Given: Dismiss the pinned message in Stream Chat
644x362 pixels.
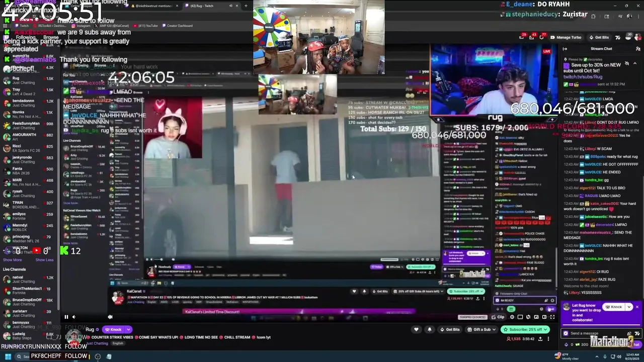Looking at the screenshot, I should [x=627, y=64].
